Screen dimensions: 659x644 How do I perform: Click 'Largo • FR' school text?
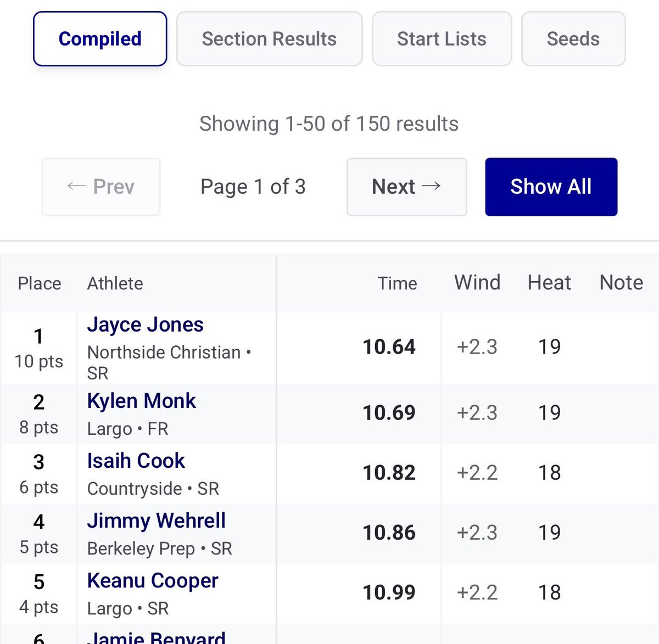pyautogui.click(x=128, y=429)
